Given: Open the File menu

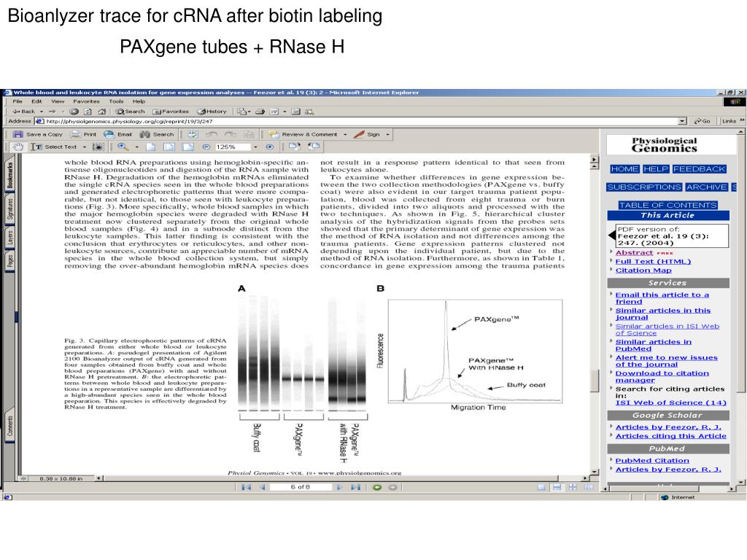Looking at the screenshot, I should pyautogui.click(x=18, y=101).
